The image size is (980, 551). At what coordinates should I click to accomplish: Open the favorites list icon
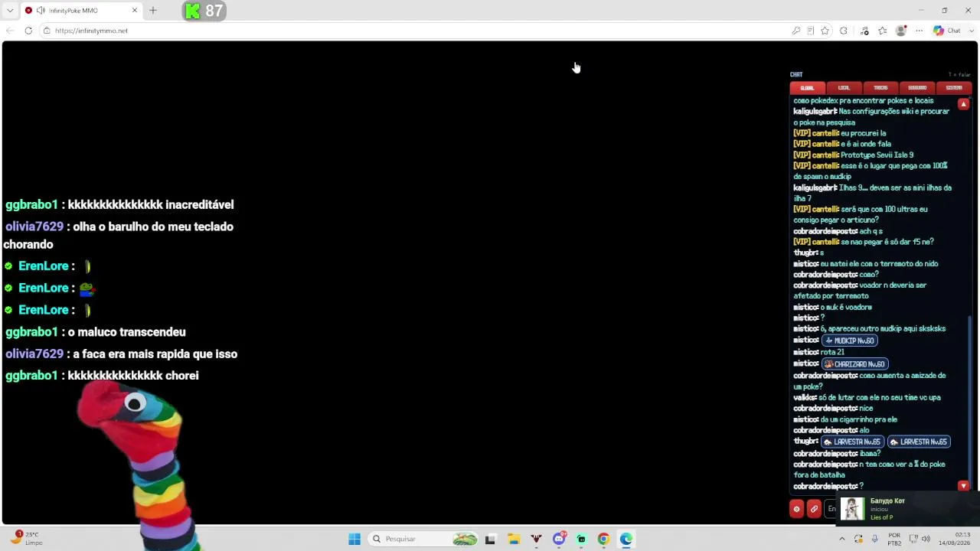(x=883, y=31)
